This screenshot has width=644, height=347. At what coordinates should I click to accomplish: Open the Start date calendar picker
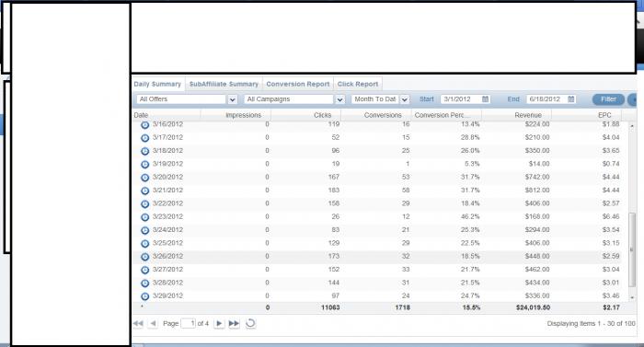click(485, 99)
